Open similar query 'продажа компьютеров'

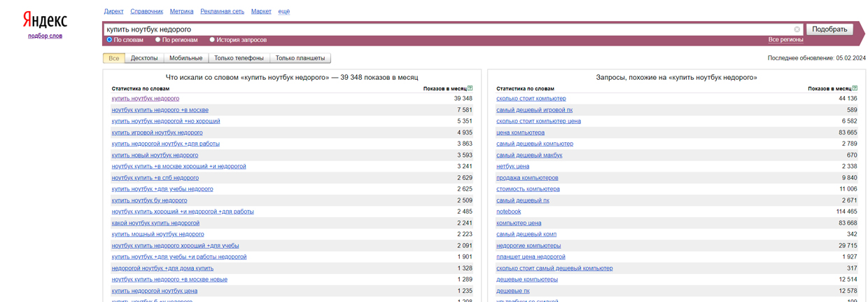[x=527, y=178]
